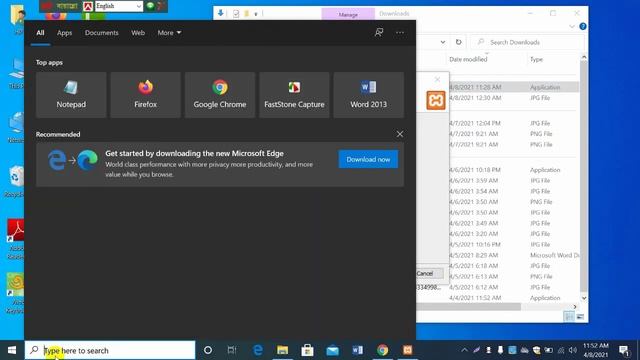The width and height of the screenshot is (640, 360).
Task: Open Cortana from the taskbar
Action: (208, 350)
